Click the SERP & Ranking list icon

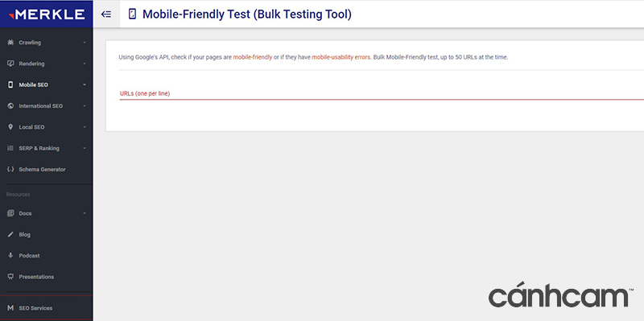coord(10,148)
